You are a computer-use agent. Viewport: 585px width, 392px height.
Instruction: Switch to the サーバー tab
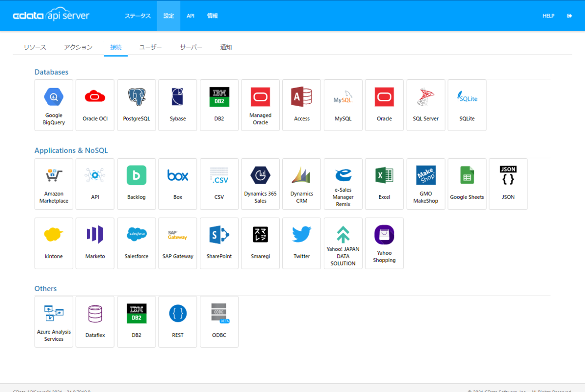(x=191, y=47)
